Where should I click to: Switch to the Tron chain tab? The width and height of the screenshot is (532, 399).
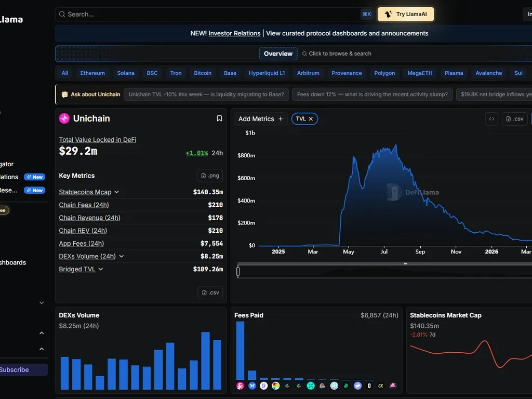[x=176, y=73]
